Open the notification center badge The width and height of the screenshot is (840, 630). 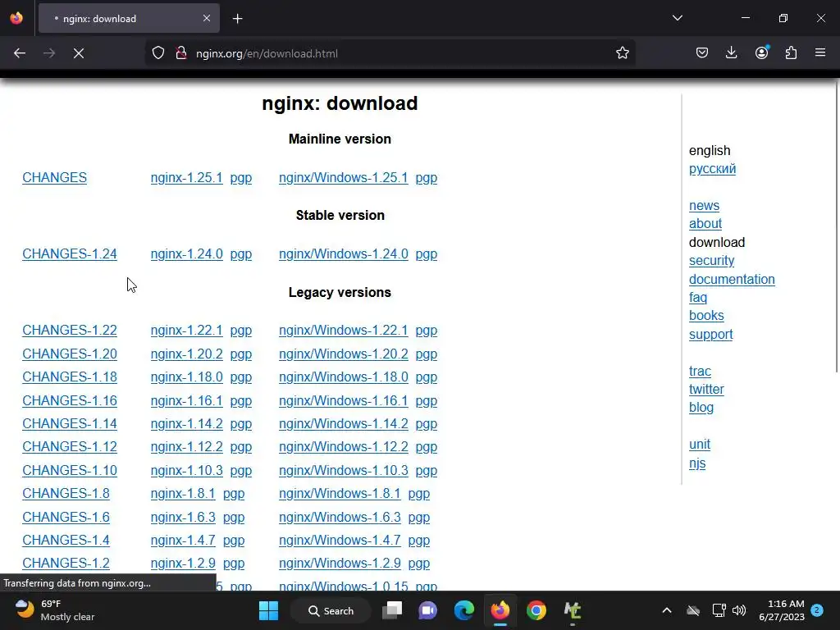(817, 610)
